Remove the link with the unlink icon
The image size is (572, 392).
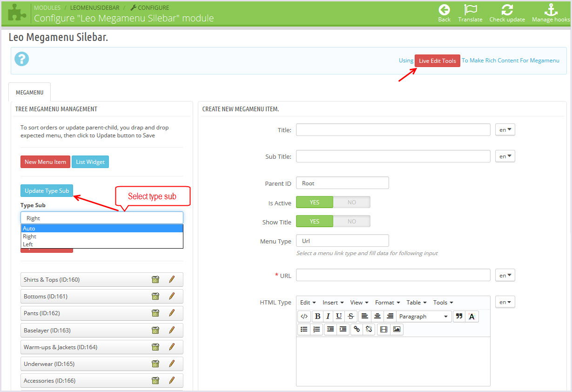(x=369, y=329)
